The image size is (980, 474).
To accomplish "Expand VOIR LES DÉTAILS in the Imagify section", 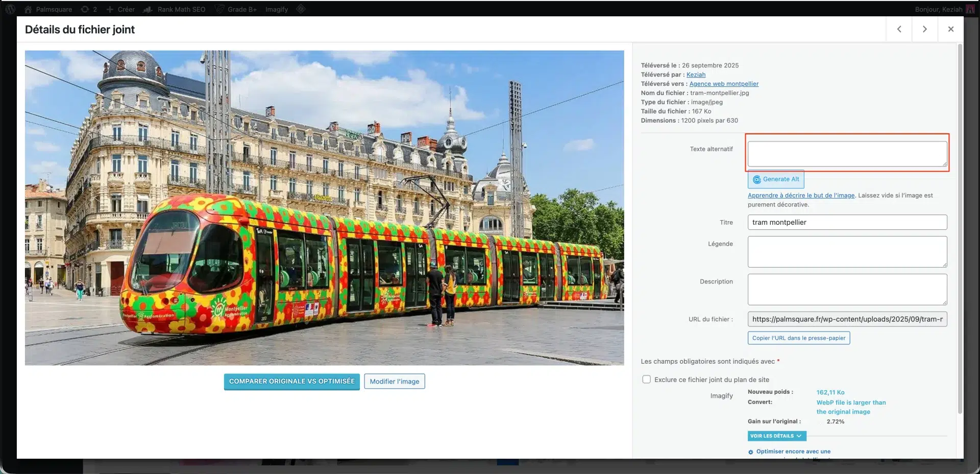I will (x=776, y=436).
